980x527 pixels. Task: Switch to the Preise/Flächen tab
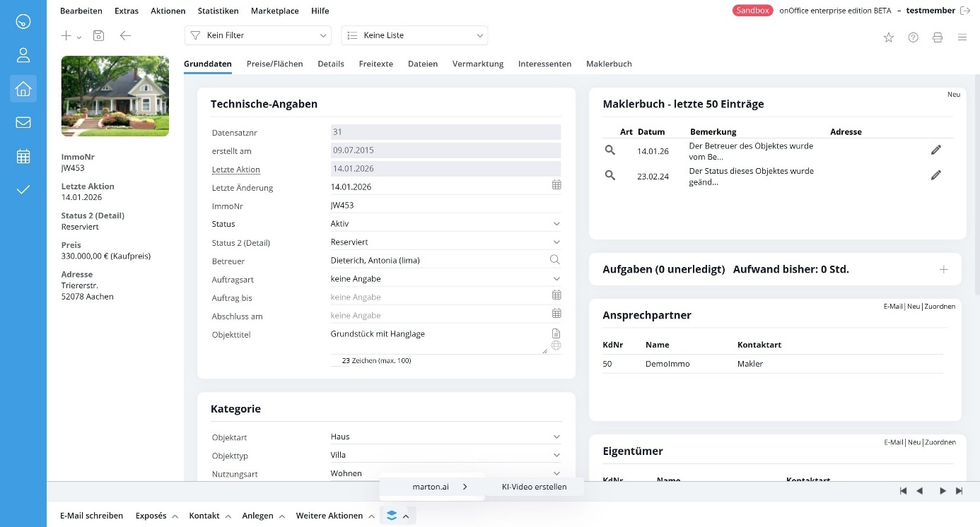coord(274,64)
